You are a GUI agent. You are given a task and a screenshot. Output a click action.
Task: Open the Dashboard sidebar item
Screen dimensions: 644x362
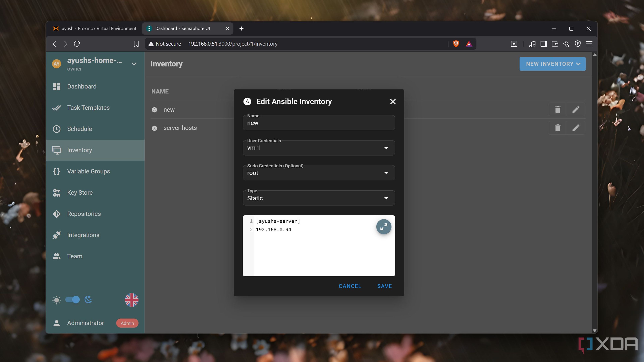pyautogui.click(x=95, y=86)
